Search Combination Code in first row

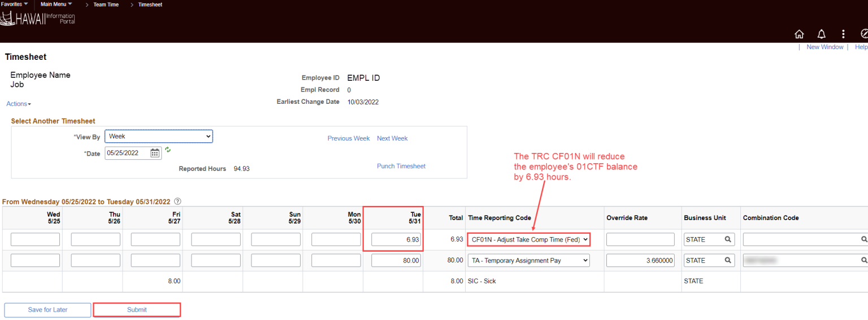coord(863,240)
